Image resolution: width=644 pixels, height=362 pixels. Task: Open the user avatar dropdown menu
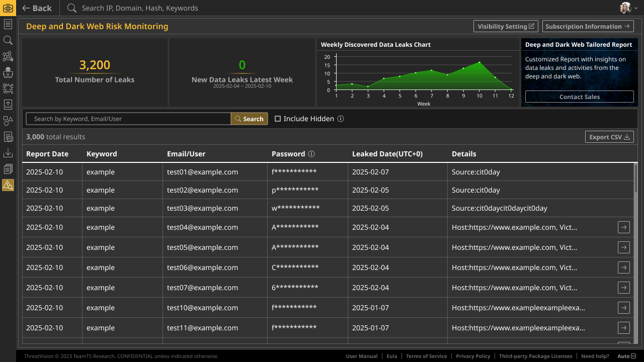click(628, 8)
